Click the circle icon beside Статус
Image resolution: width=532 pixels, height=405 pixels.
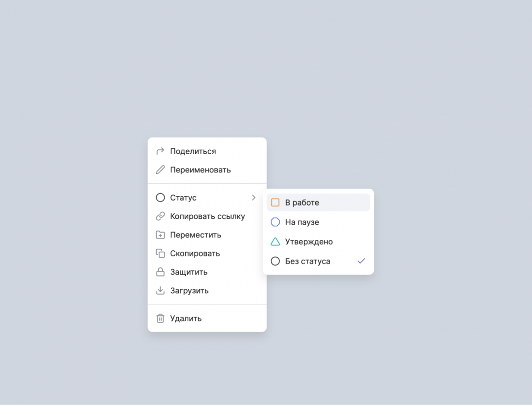point(160,198)
